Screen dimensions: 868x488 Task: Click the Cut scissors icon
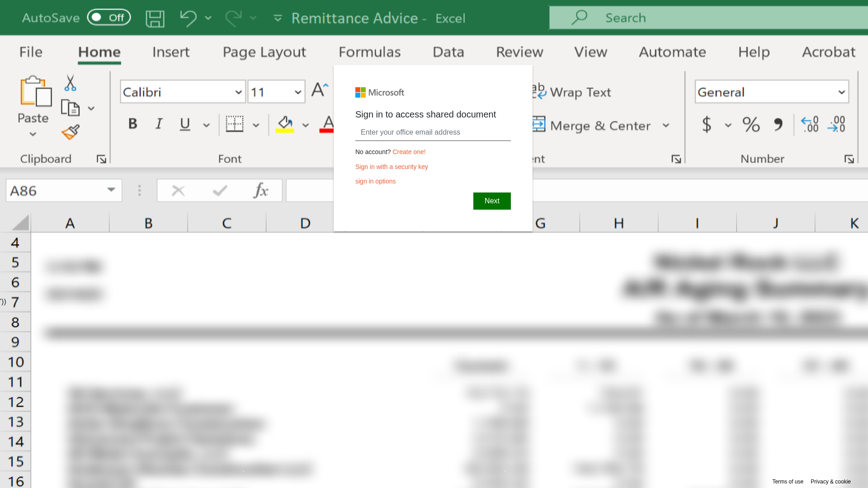(70, 83)
